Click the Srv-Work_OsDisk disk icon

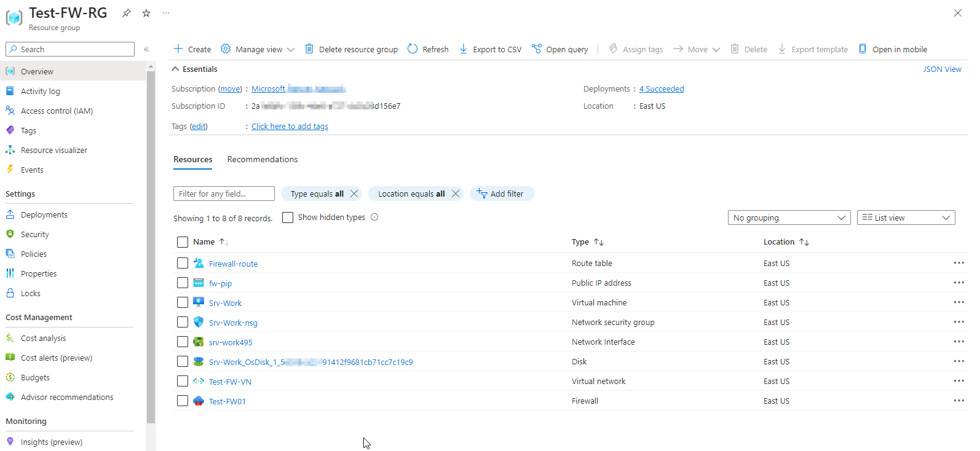(199, 361)
